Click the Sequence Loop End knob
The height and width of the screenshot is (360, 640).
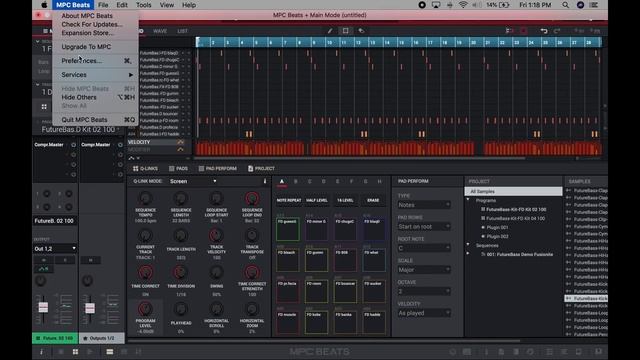coord(252,198)
